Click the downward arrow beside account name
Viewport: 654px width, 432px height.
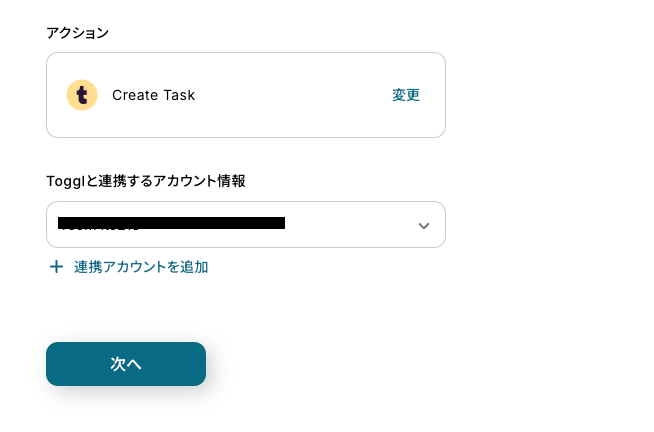423,225
